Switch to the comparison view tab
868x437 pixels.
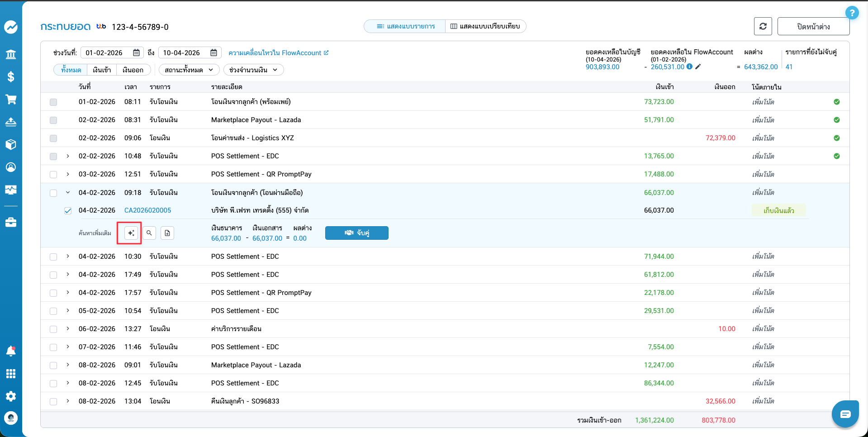click(x=485, y=26)
